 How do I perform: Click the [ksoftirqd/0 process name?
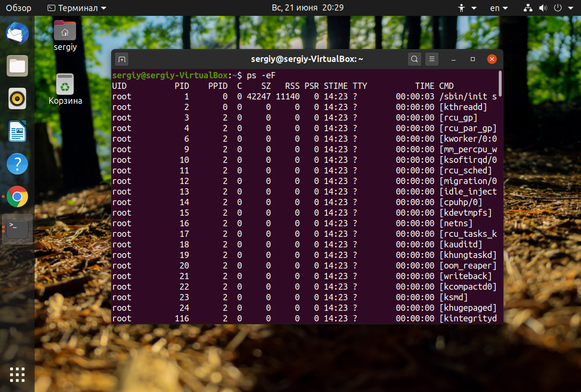point(468,160)
